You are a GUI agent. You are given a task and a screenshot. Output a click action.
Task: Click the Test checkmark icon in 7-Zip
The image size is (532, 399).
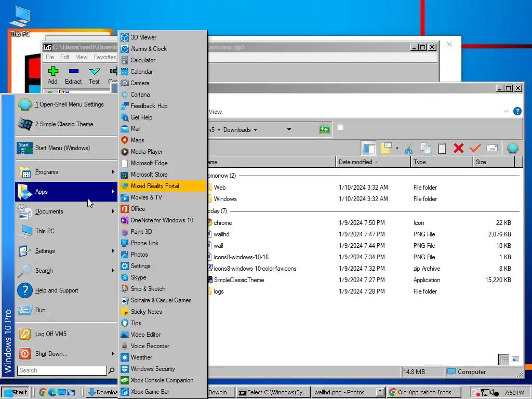95,71
